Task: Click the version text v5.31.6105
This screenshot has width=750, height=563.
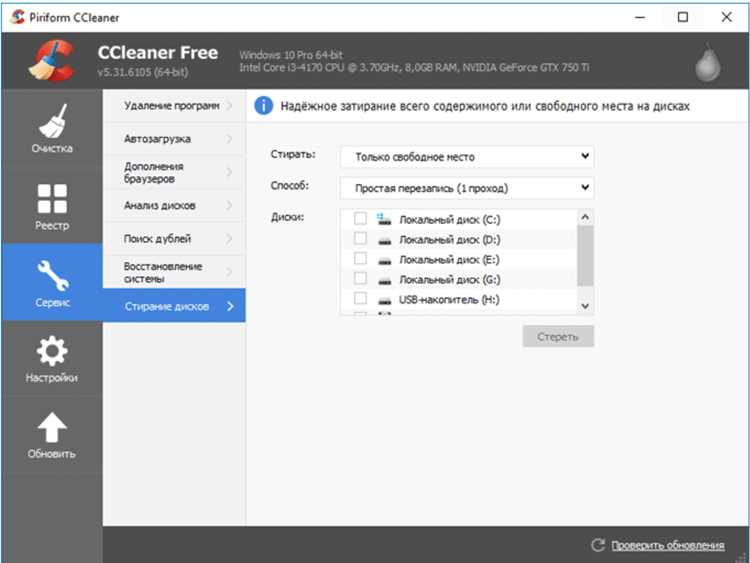Action: click(x=143, y=72)
